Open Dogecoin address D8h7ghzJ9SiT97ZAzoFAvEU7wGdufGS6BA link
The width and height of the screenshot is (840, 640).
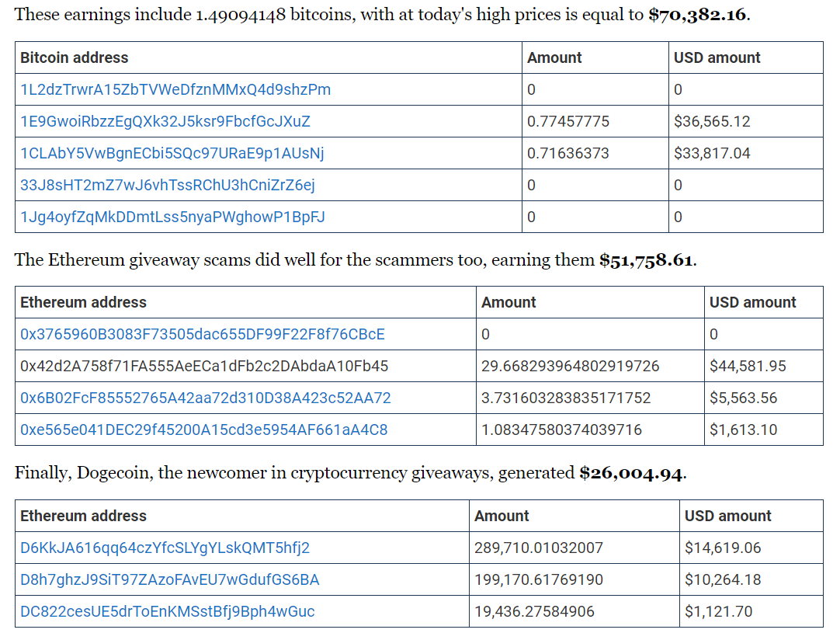[170, 579]
